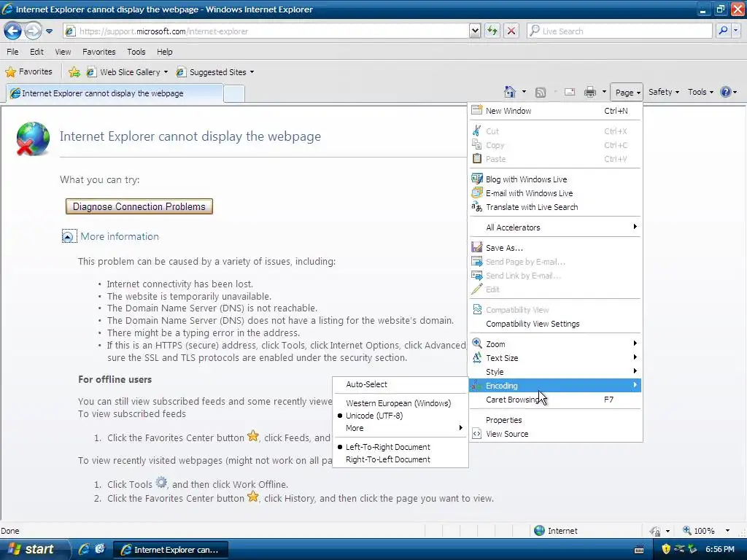The image size is (747, 560).
Task: Expand the More encodings submenu
Action: pos(400,428)
